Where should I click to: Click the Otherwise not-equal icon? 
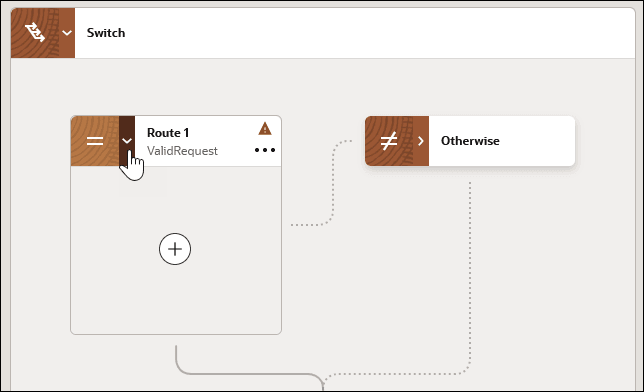tap(389, 141)
